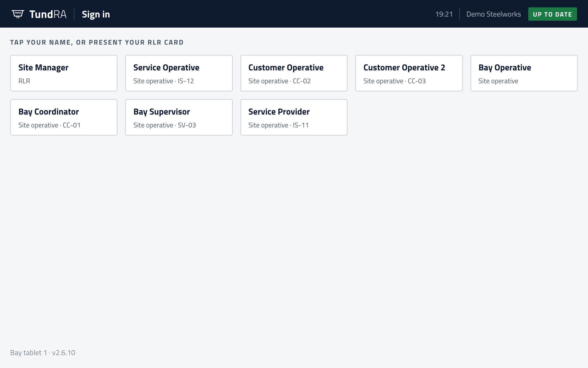Image resolution: width=588 pixels, height=368 pixels.
Task: Click the 19:21 clock in header
Action: pos(444,14)
